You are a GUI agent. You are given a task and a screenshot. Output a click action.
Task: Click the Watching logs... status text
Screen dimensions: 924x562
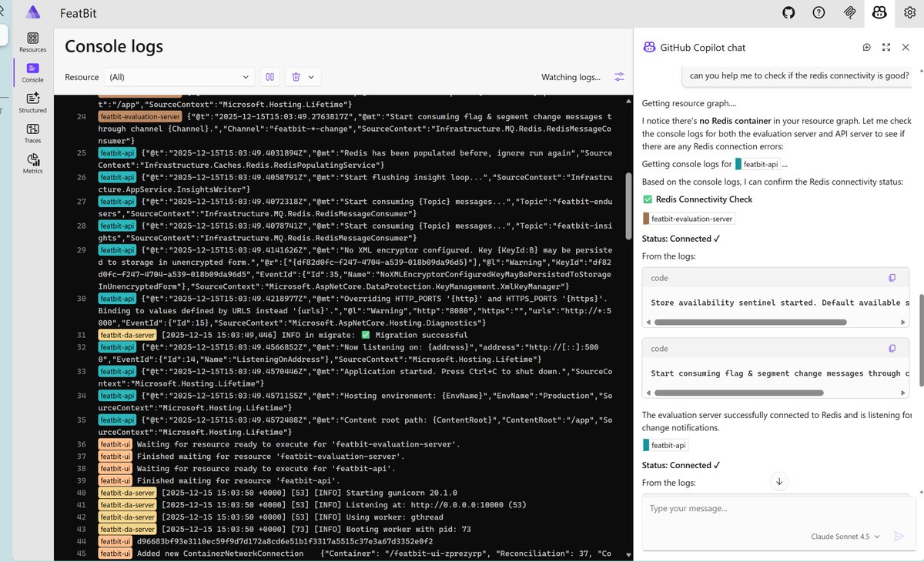point(571,77)
